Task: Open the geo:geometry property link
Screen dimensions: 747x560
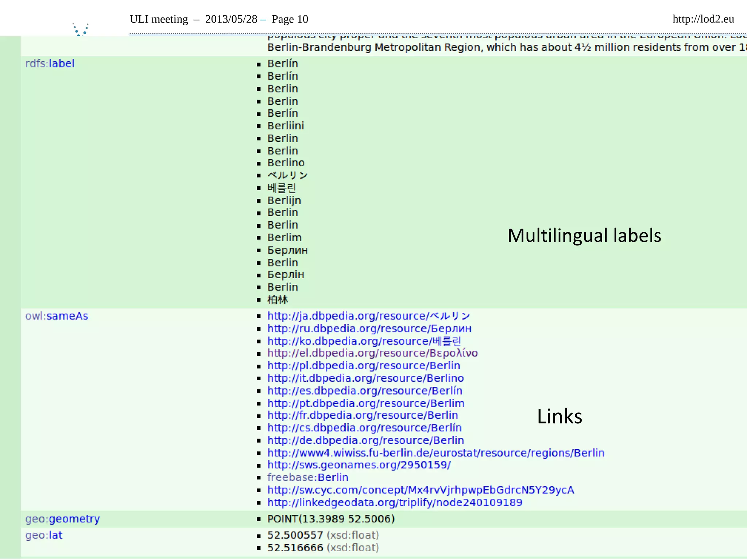Action: click(62, 519)
